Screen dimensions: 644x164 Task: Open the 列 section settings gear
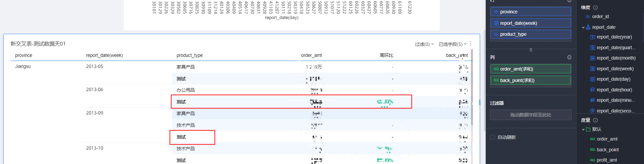[x=569, y=57]
